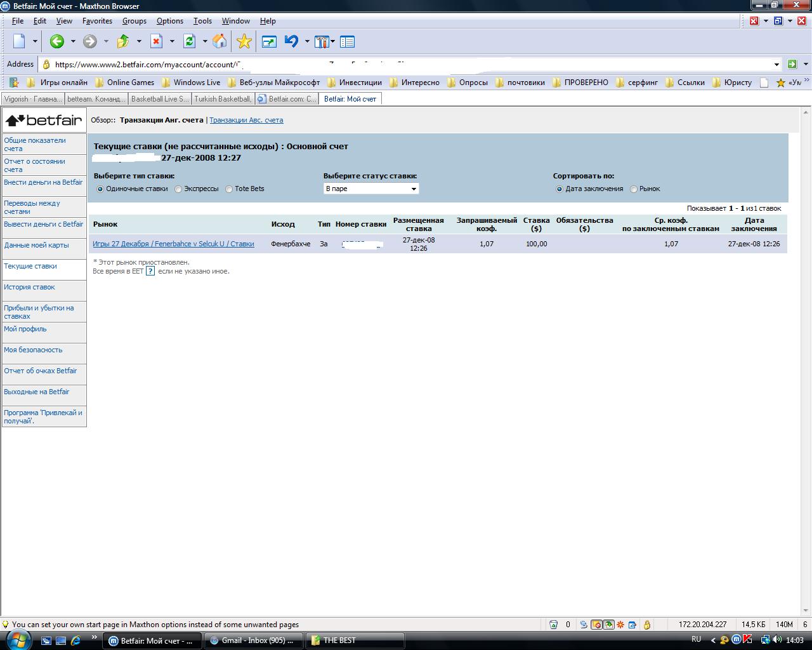This screenshot has height=650, width=812.
Task: Select the Tote Bets radio button
Action: pos(229,189)
